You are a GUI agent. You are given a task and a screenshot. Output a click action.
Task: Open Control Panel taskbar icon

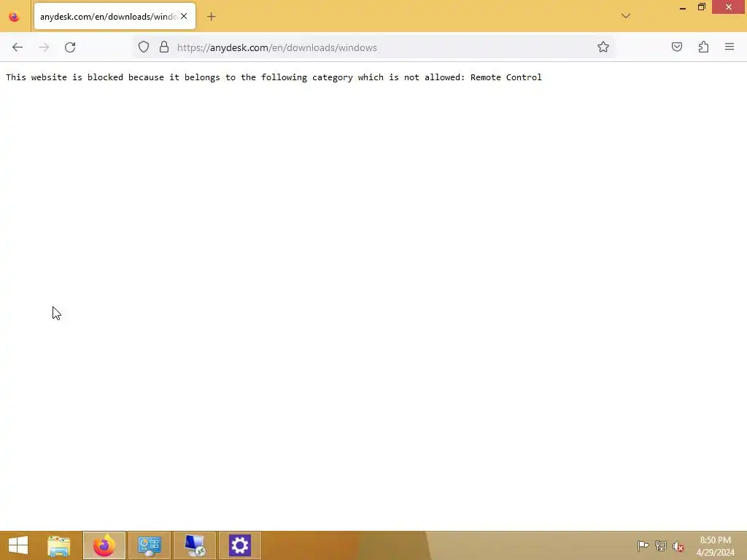(150, 545)
